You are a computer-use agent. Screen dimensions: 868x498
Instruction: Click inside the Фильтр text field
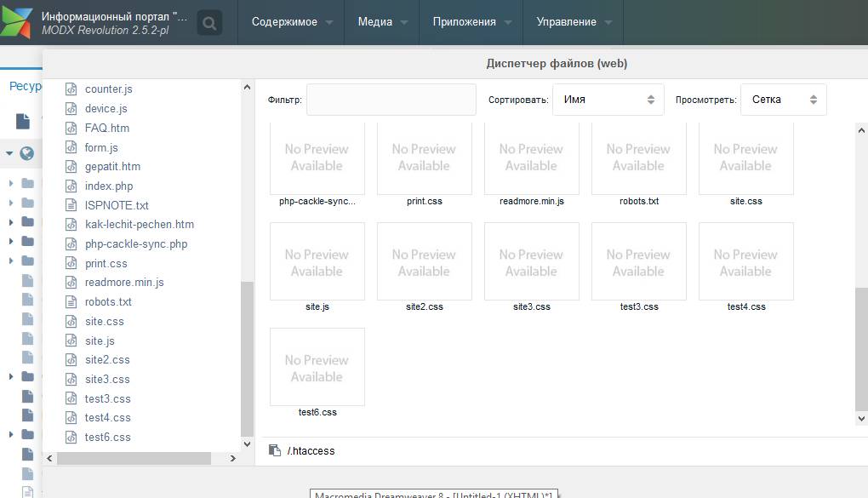(x=391, y=100)
